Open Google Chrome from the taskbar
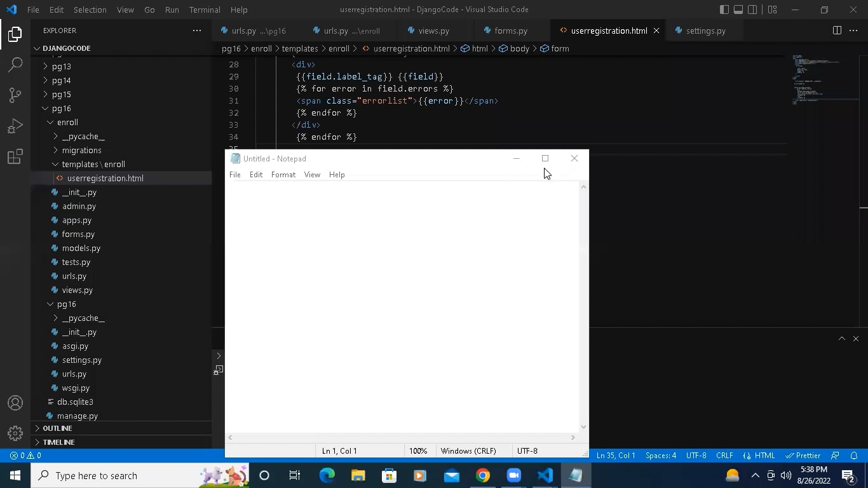The width and height of the screenshot is (868, 488). (x=483, y=475)
